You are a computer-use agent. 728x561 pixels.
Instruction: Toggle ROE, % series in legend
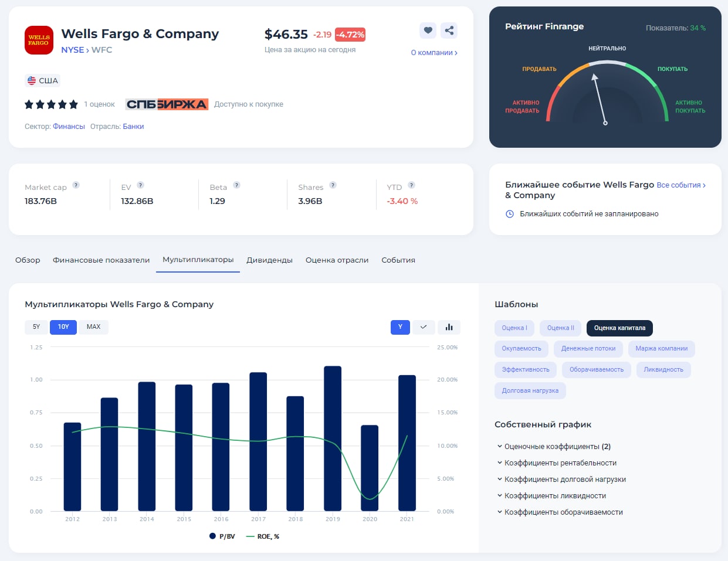coord(263,536)
